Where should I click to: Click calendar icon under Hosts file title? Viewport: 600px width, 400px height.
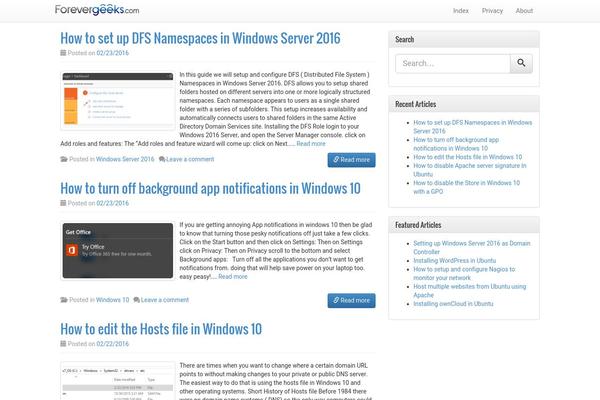[63, 344]
